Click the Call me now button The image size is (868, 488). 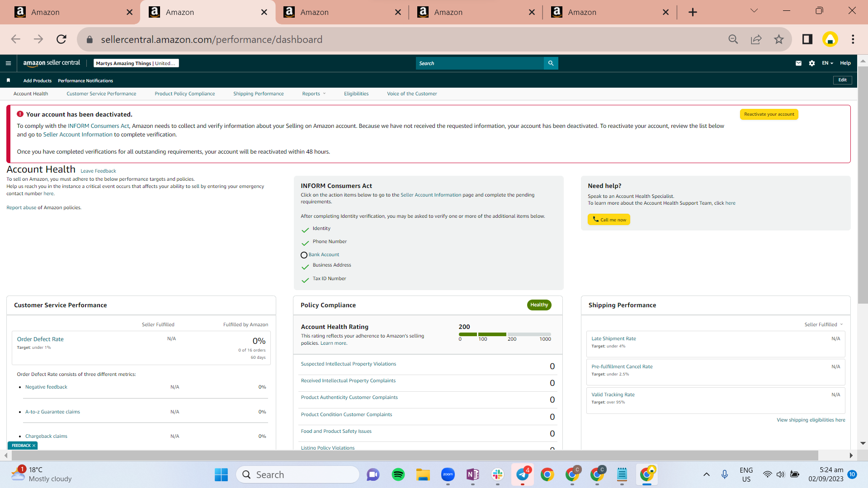(609, 220)
